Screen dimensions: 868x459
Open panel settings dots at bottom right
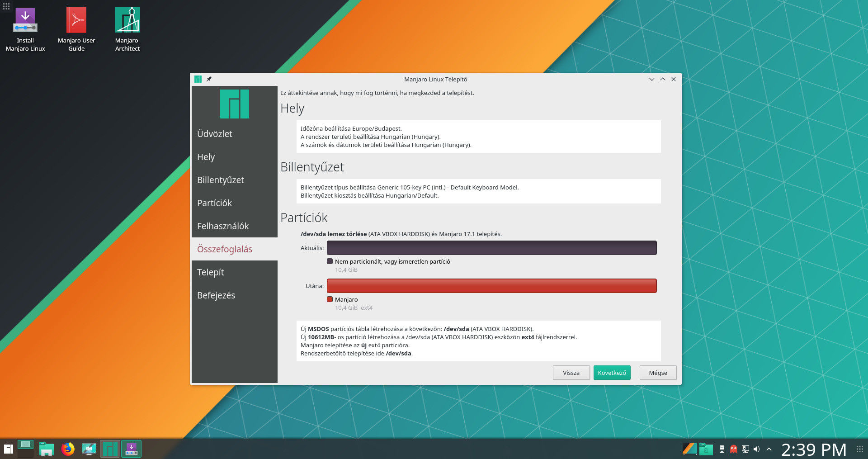pyautogui.click(x=859, y=449)
